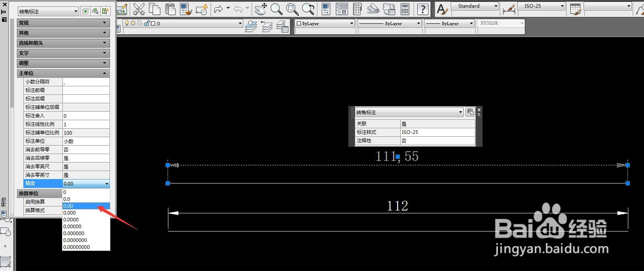The width and height of the screenshot is (644, 271).
Task: Click Quick Select icon in properties panel
Action: (x=105, y=11)
